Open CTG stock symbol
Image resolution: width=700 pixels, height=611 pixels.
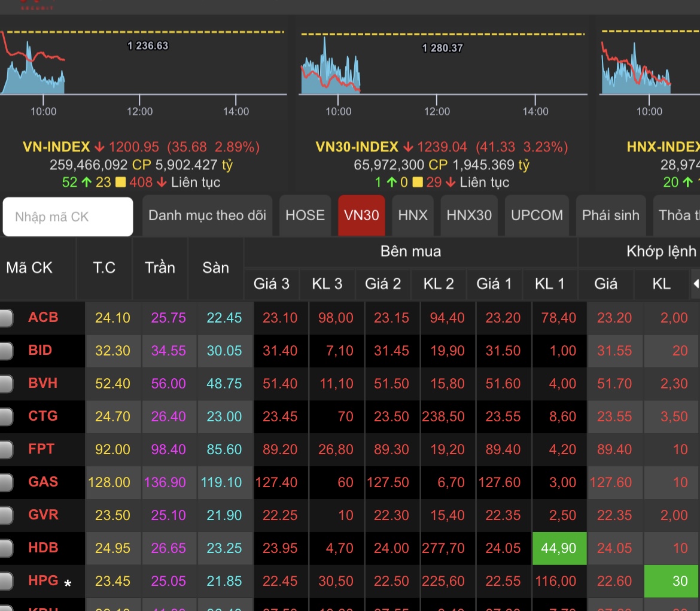click(43, 416)
